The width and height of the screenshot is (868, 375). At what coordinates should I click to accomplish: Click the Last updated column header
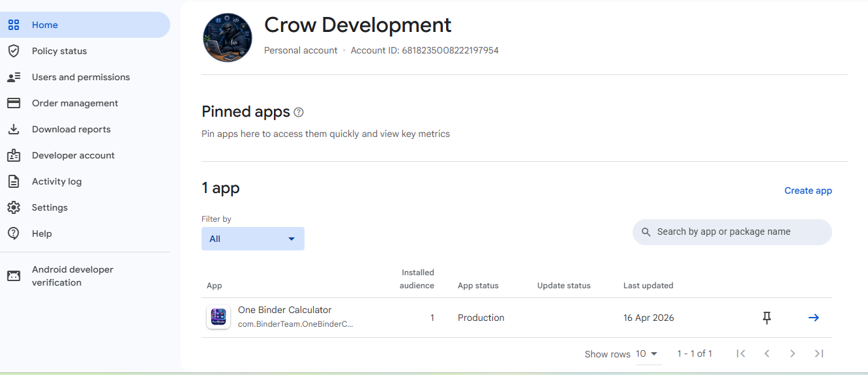[x=648, y=286]
